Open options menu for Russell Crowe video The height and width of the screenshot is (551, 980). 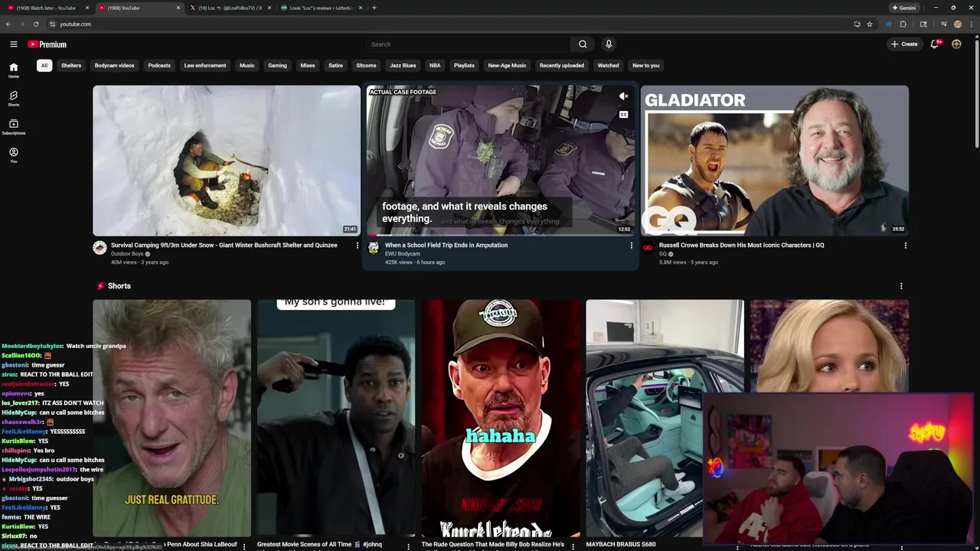click(905, 246)
